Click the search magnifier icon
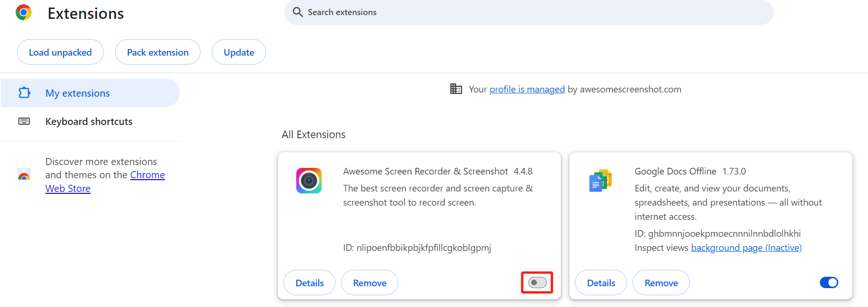 (298, 12)
